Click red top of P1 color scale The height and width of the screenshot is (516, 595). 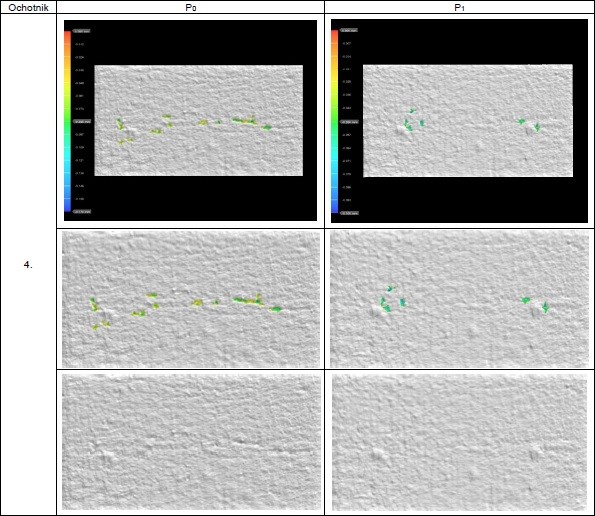335,34
